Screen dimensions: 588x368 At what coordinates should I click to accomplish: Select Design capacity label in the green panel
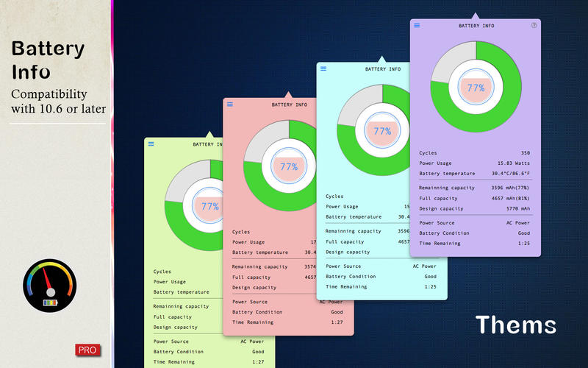tap(175, 327)
